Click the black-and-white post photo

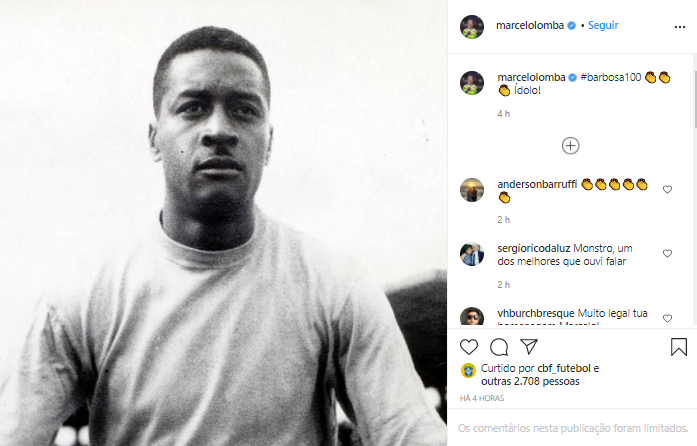click(223, 223)
